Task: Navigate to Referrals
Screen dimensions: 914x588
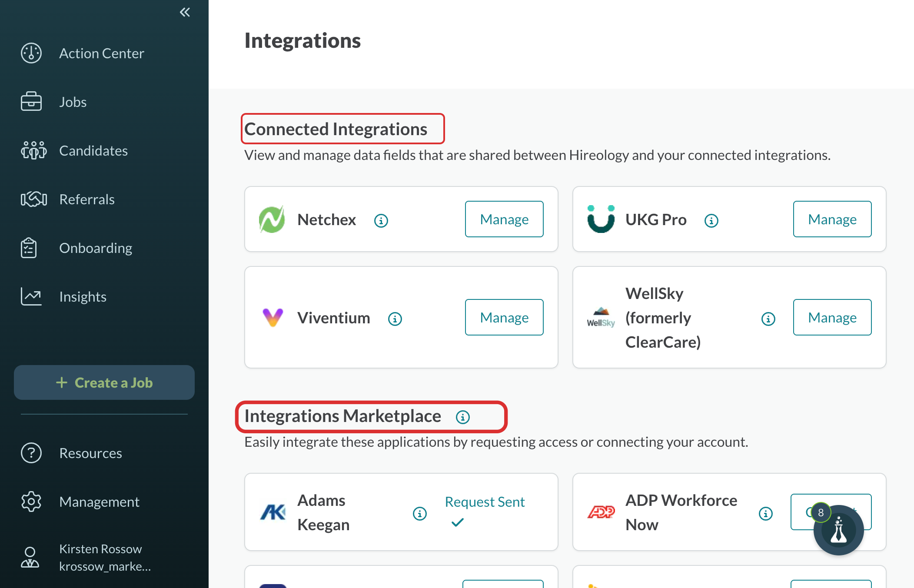Action: [87, 199]
